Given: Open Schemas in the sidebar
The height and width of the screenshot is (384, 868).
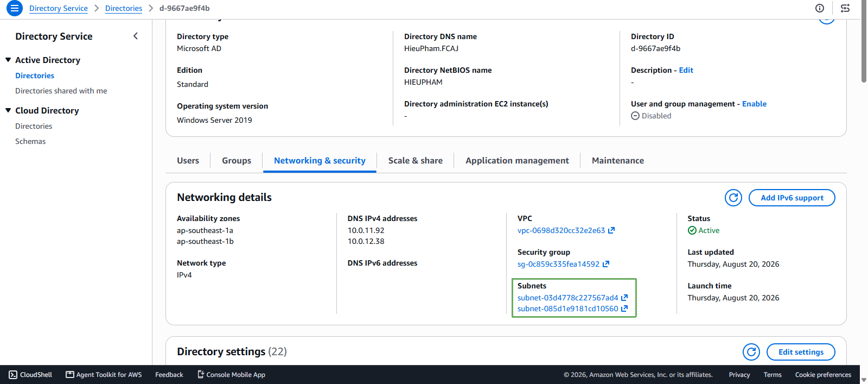Looking at the screenshot, I should tap(30, 141).
